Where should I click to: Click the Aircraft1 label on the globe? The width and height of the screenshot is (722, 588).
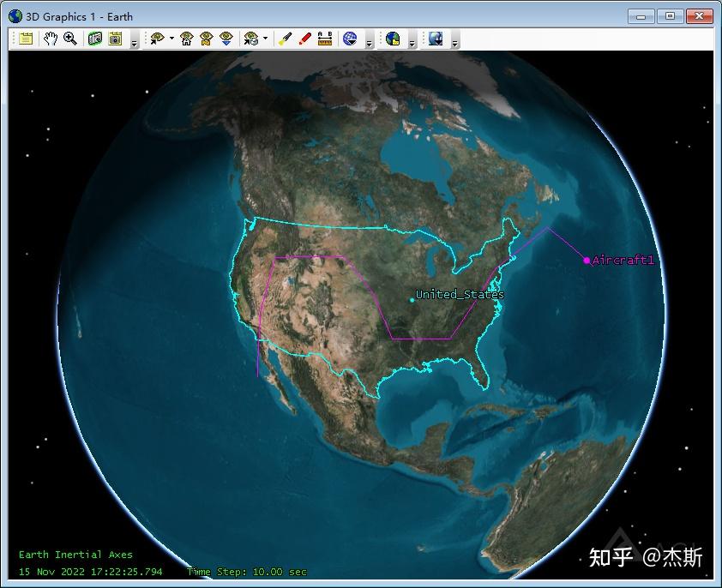[623, 261]
